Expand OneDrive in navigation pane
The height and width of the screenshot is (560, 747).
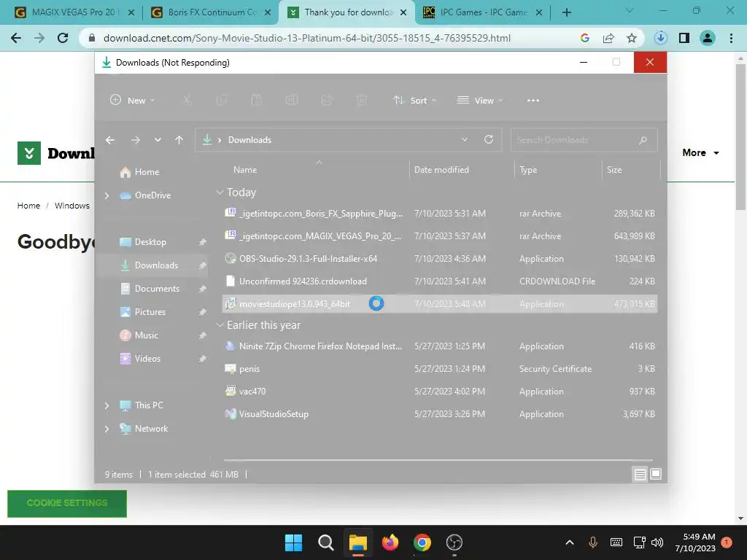point(107,195)
